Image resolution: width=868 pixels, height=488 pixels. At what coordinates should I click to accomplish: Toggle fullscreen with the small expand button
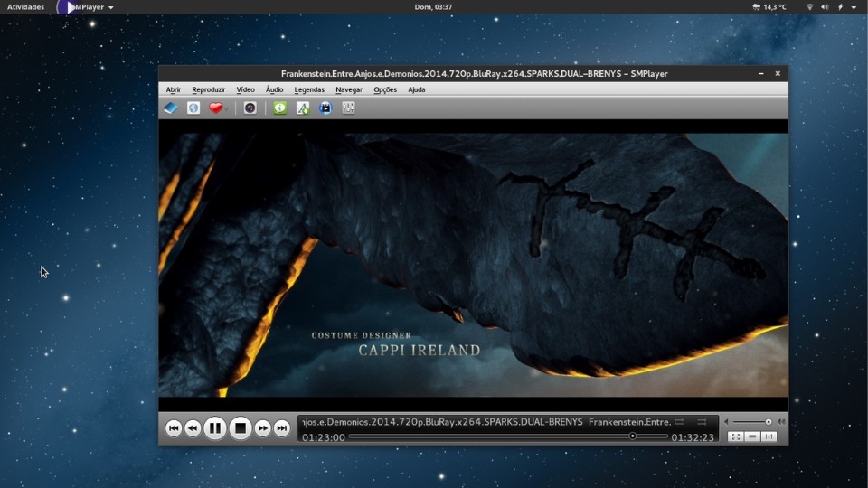tap(735, 436)
